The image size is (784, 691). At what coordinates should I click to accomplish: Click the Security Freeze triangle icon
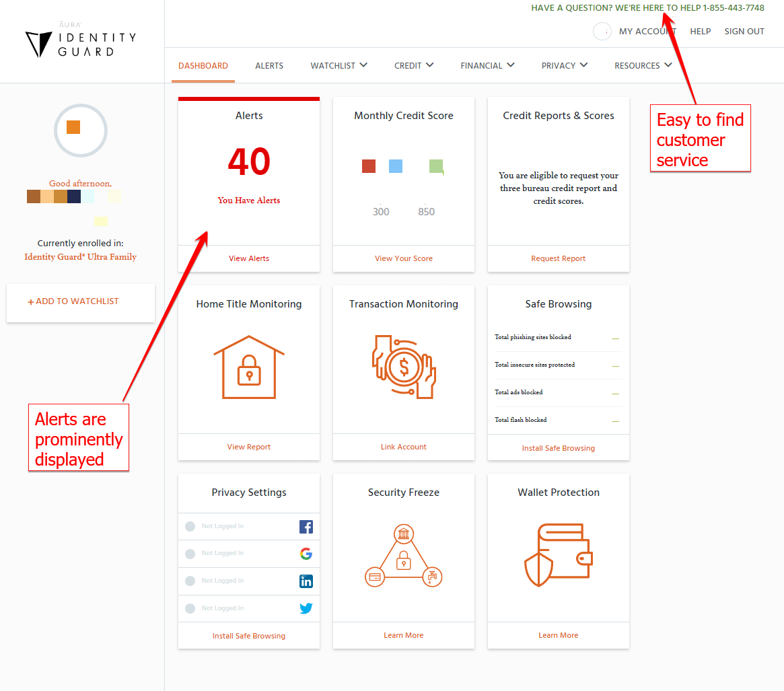403,556
